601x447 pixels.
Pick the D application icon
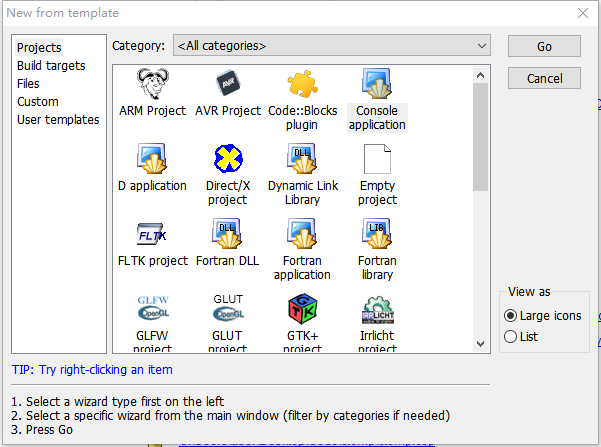(152, 158)
